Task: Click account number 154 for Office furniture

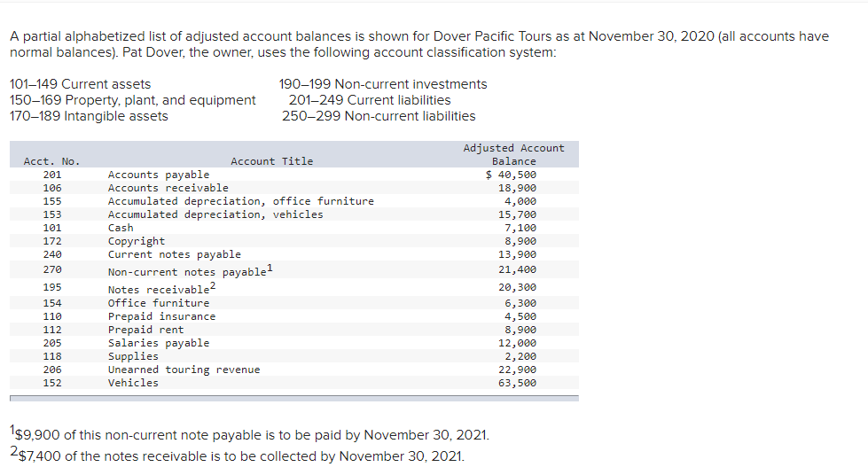Action: point(51,303)
